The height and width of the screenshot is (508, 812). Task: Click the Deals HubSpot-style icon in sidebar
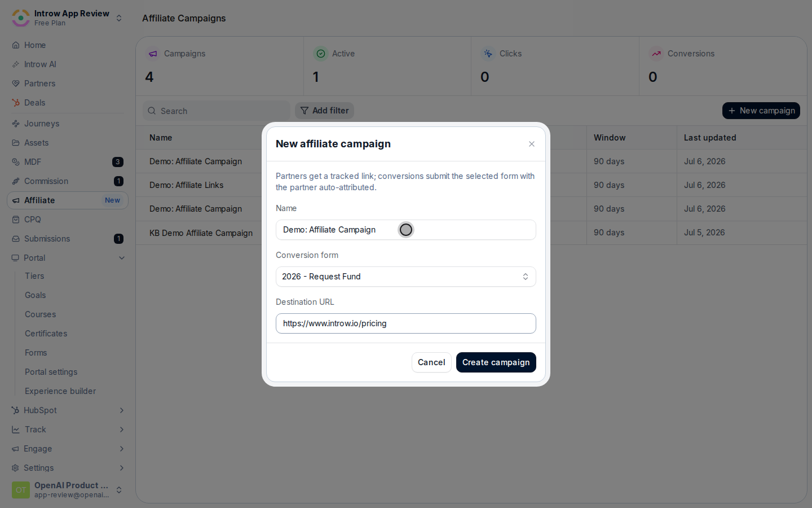coord(16,103)
